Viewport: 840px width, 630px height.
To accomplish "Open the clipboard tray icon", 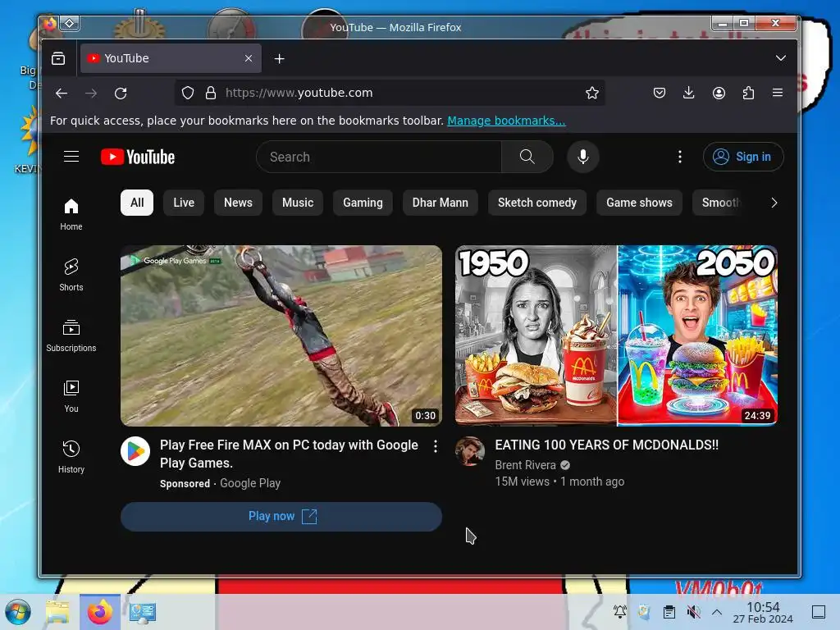I will 669,612.
